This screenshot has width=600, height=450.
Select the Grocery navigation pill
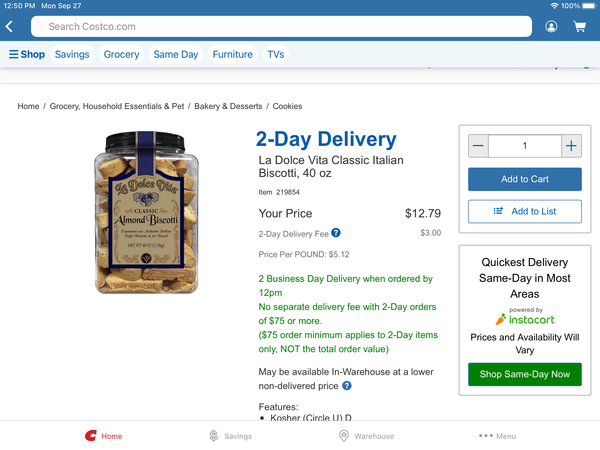121,54
